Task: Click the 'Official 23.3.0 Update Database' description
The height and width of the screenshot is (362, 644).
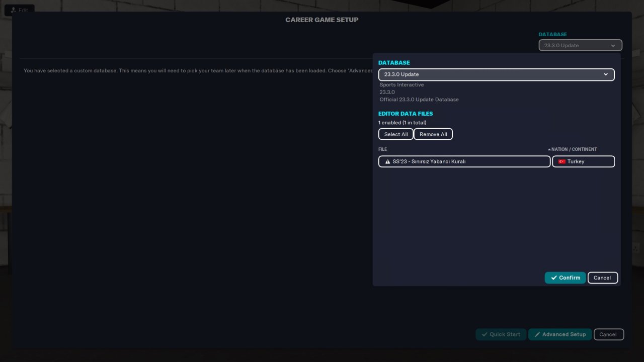Action: click(x=419, y=100)
